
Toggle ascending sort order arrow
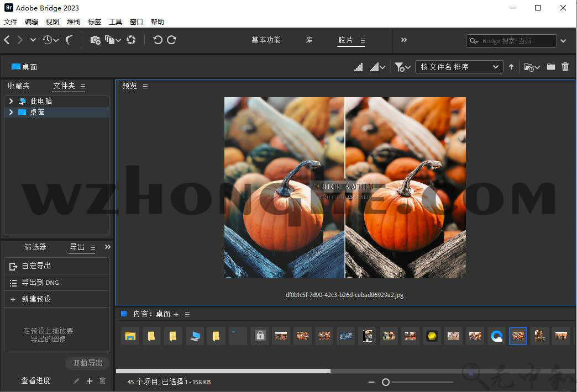click(511, 67)
